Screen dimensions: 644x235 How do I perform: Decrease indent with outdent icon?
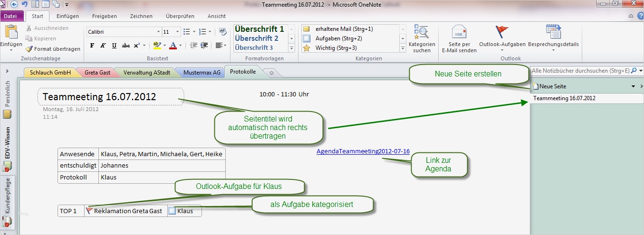pyautogui.click(x=193, y=46)
